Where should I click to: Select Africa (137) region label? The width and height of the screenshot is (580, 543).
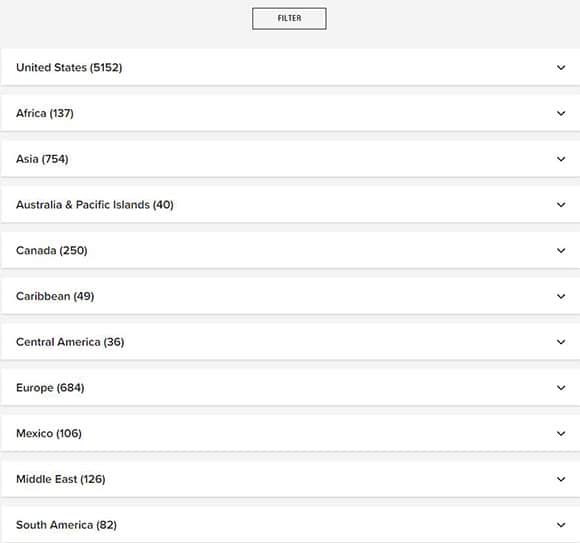[45, 113]
